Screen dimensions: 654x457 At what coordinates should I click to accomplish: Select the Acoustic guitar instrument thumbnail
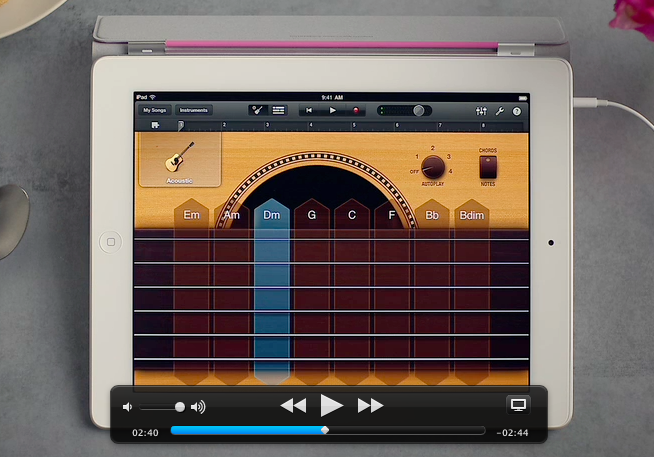[x=180, y=160]
